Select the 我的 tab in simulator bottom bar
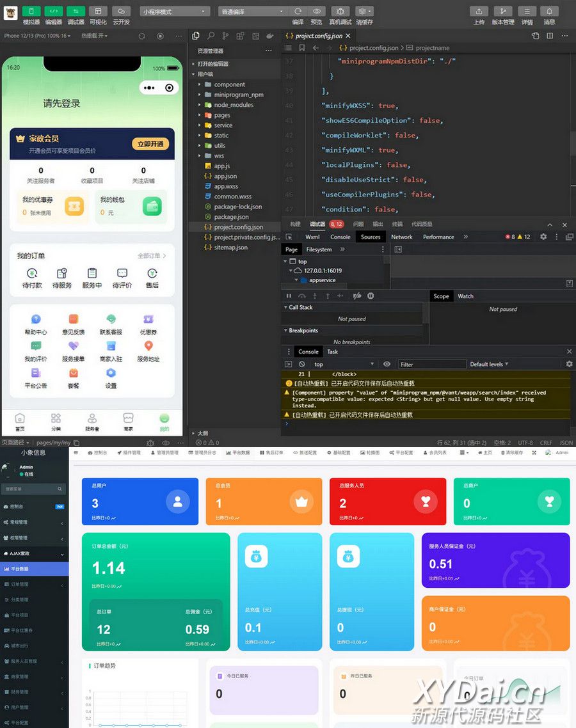 [164, 421]
